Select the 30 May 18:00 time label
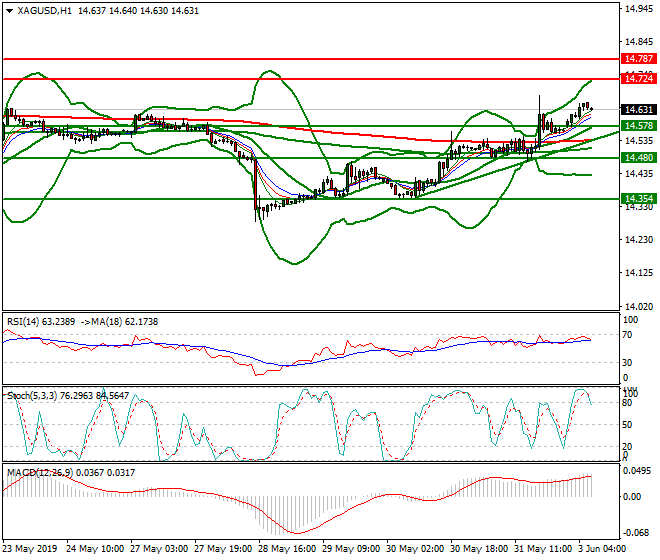Viewport: 660px width, 560px height. tap(479, 549)
